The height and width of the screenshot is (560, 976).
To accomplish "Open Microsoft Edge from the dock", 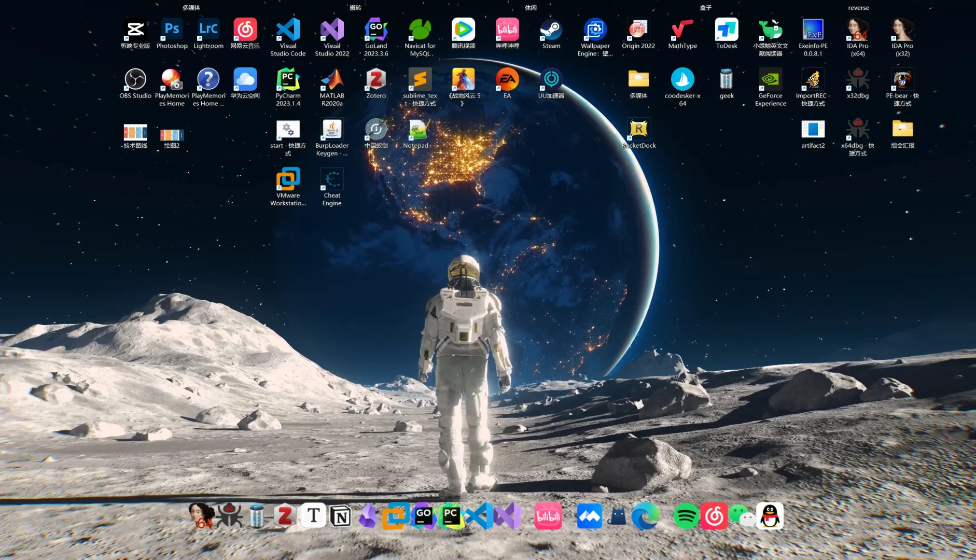I will (x=645, y=516).
